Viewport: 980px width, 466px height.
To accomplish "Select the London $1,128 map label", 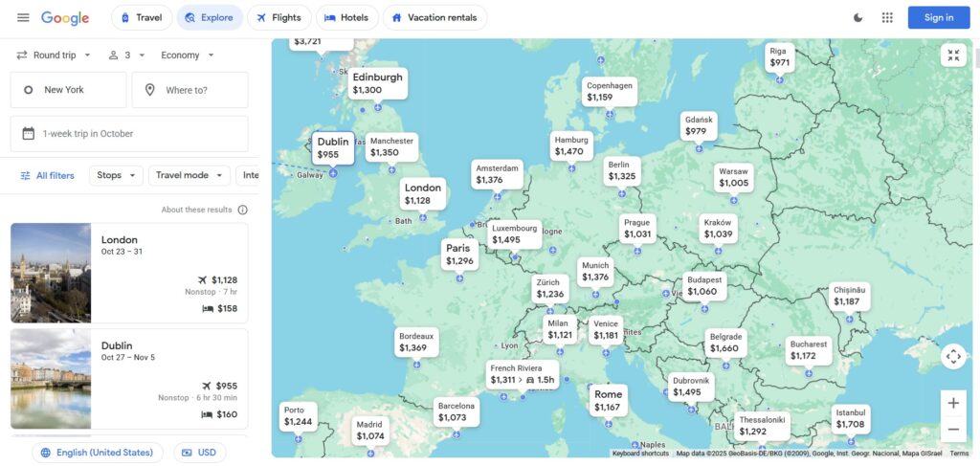I will 423,193.
